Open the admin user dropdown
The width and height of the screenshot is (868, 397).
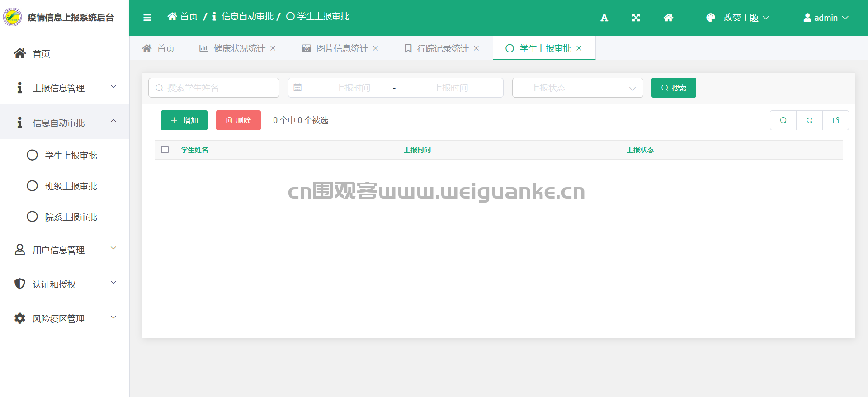(826, 18)
